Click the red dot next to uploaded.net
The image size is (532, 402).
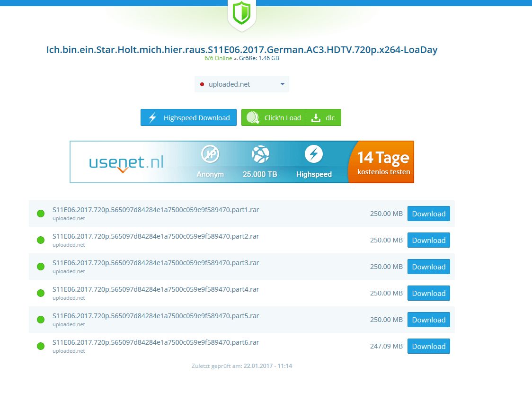pos(202,84)
